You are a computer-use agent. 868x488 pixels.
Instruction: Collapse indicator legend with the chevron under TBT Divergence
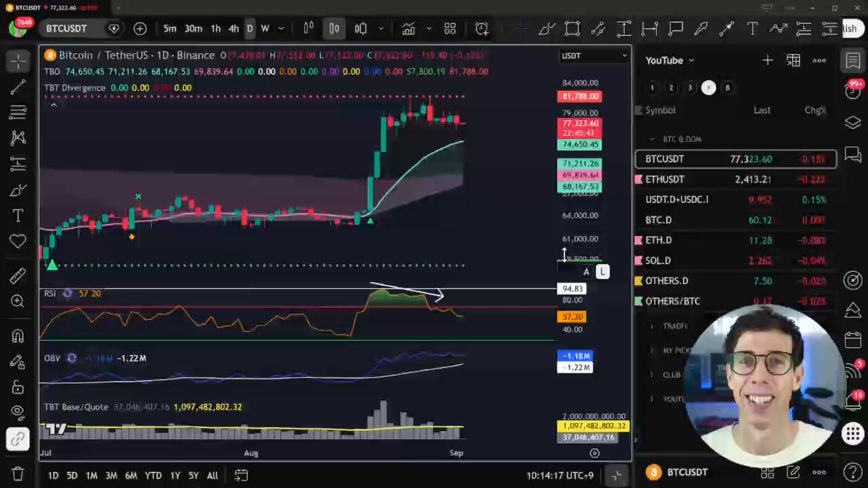(x=54, y=105)
